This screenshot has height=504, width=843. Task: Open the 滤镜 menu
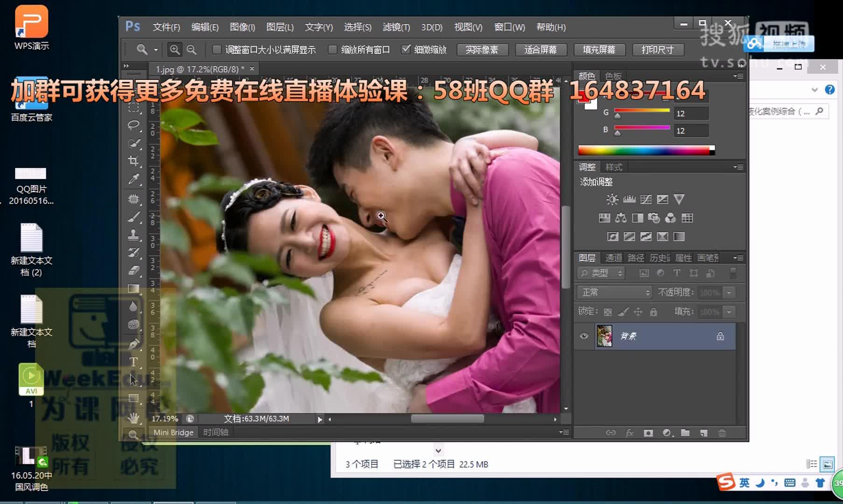pos(396,27)
